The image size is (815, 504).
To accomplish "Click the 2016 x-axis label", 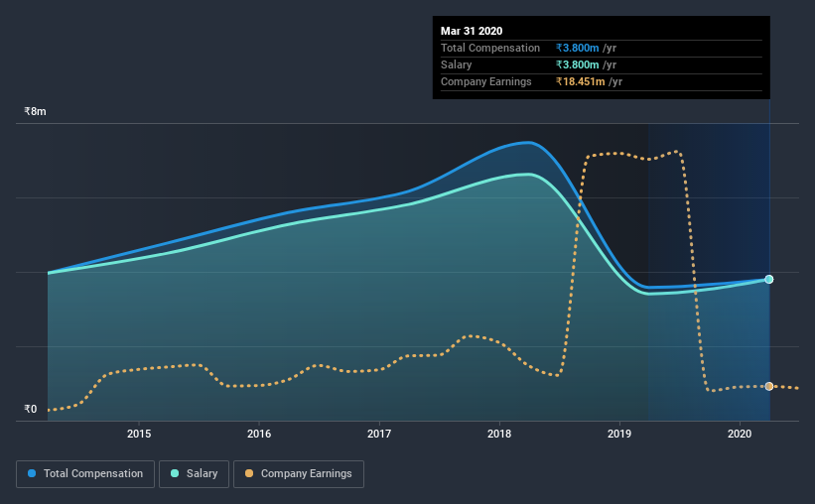I will 259,434.
